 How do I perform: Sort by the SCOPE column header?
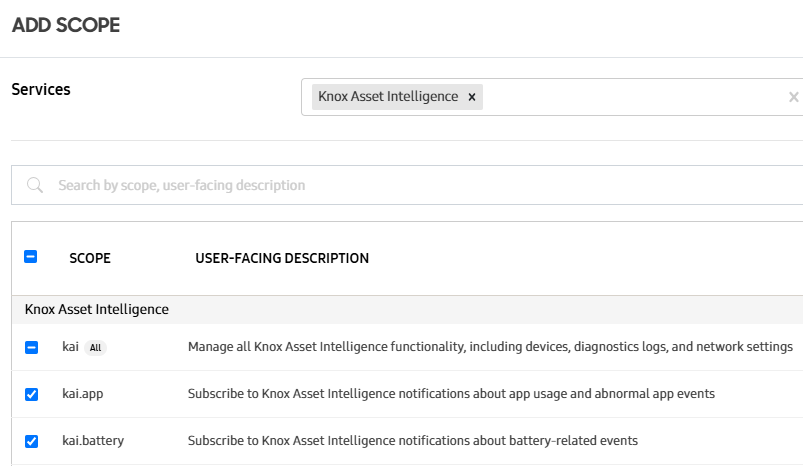(x=90, y=258)
